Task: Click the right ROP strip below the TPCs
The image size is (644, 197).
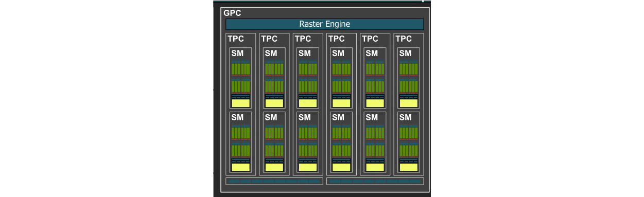Action: 375,181
